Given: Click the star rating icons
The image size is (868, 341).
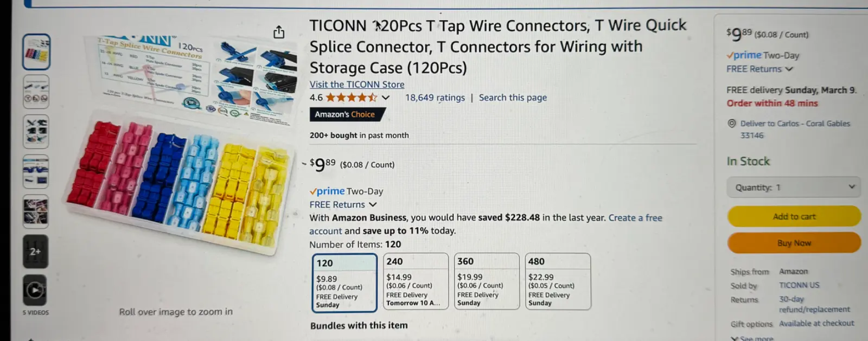Looking at the screenshot, I should (351, 98).
